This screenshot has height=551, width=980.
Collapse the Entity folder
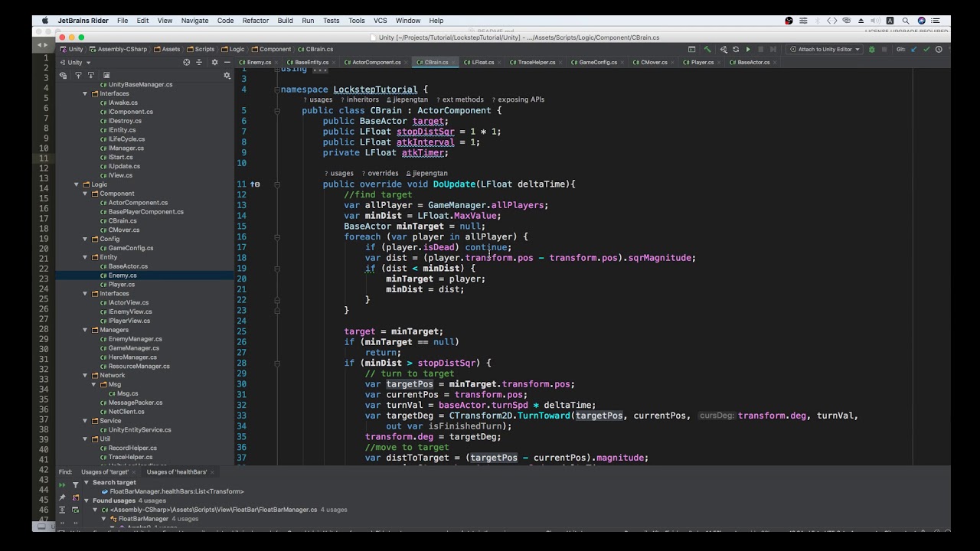(85, 257)
